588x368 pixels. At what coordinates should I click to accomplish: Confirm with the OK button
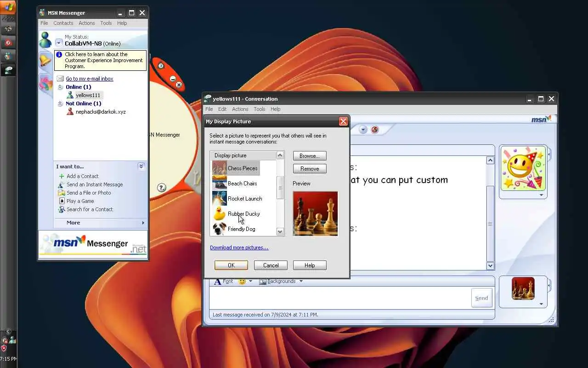pyautogui.click(x=231, y=265)
